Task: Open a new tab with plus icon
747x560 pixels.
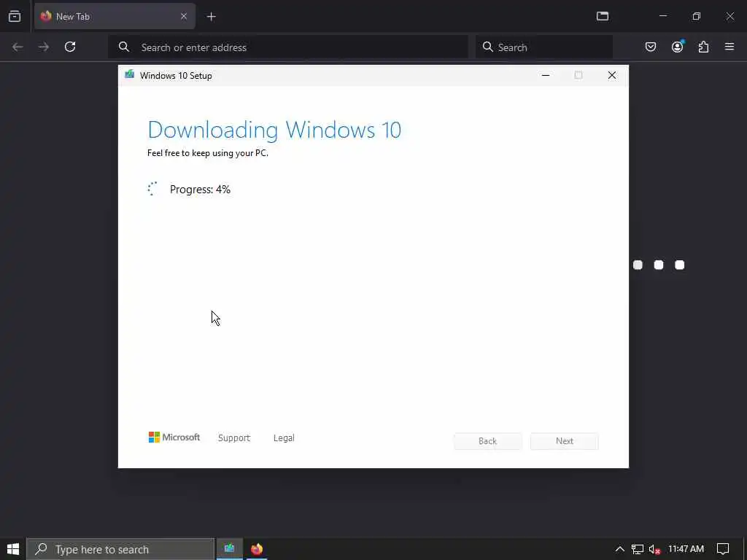Action: click(212, 17)
